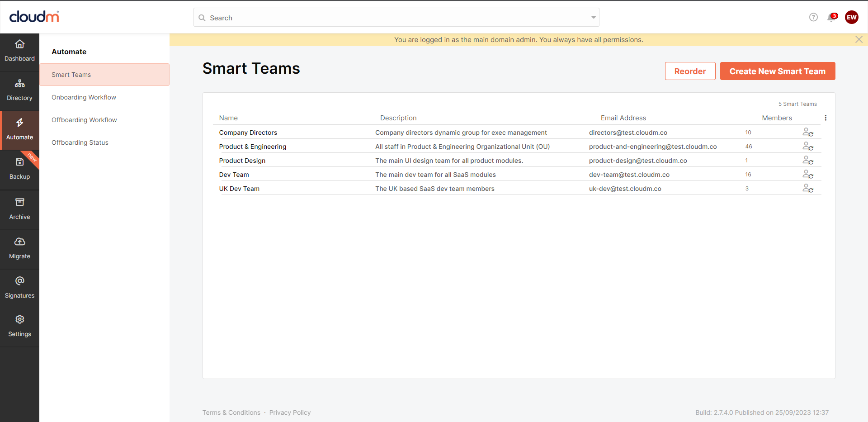Click inside the Search input field

(316, 18)
